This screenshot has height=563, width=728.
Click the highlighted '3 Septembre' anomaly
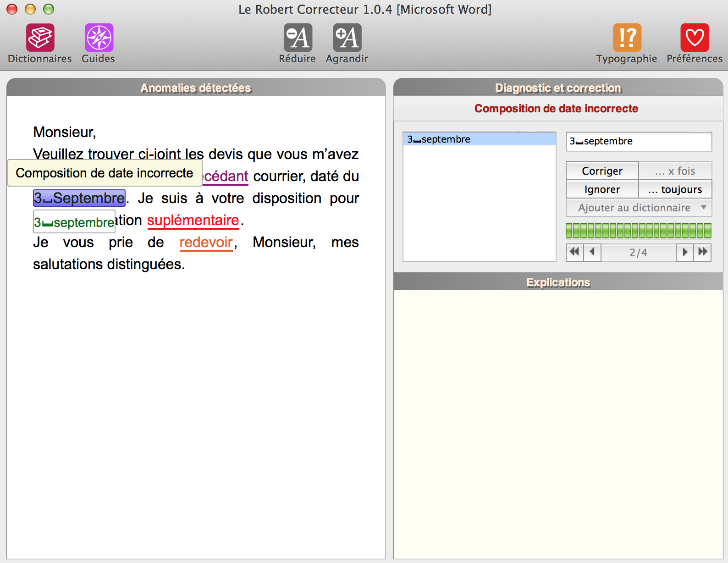point(79,198)
